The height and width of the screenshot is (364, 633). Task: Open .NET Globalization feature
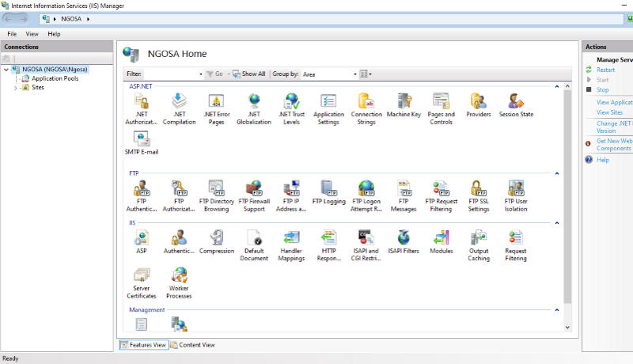254,109
